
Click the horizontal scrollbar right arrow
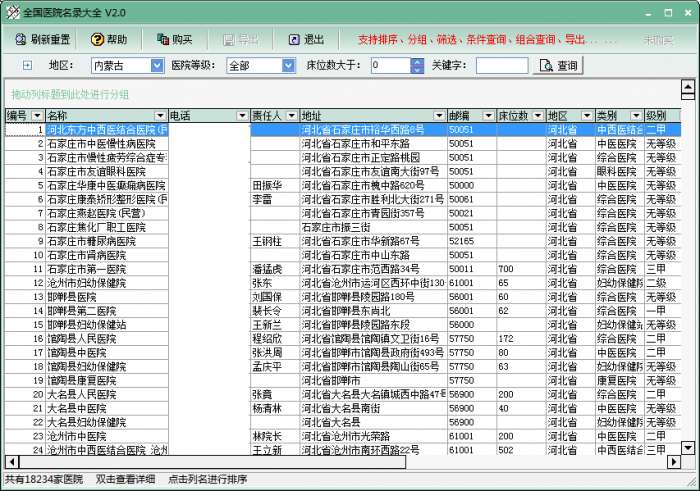tap(674, 462)
